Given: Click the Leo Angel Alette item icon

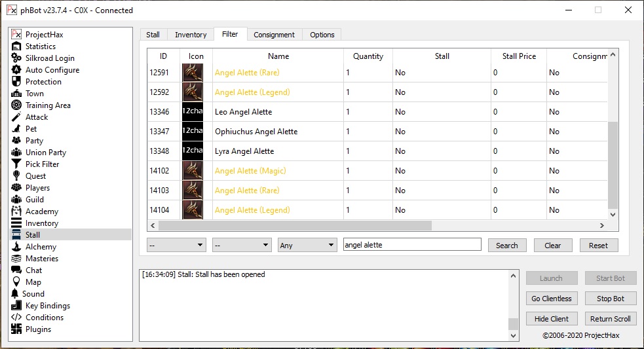Looking at the screenshot, I should click(192, 112).
